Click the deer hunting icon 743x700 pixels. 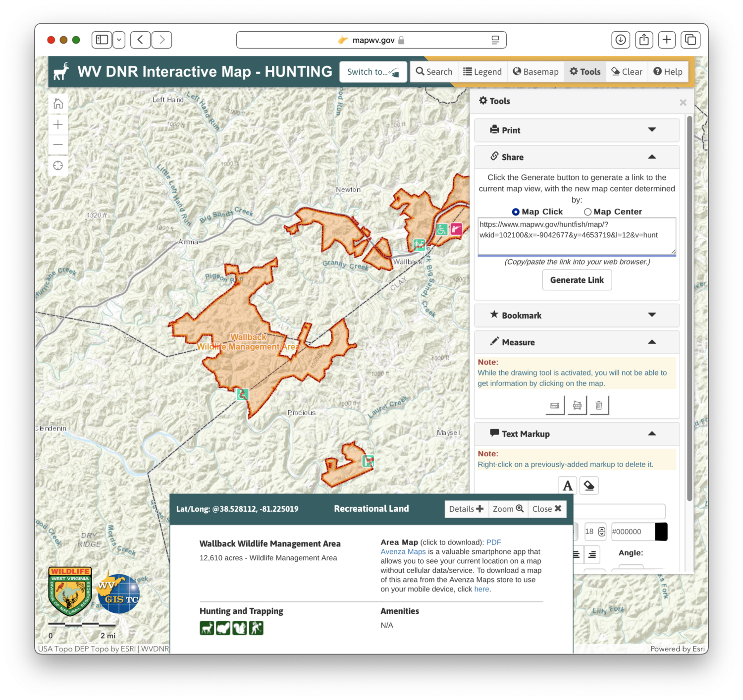[207, 628]
